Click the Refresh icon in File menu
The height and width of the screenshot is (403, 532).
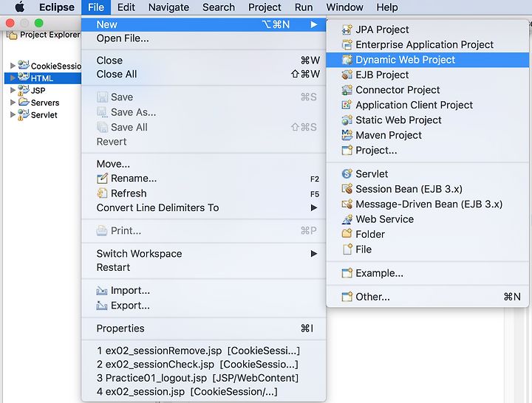click(102, 193)
